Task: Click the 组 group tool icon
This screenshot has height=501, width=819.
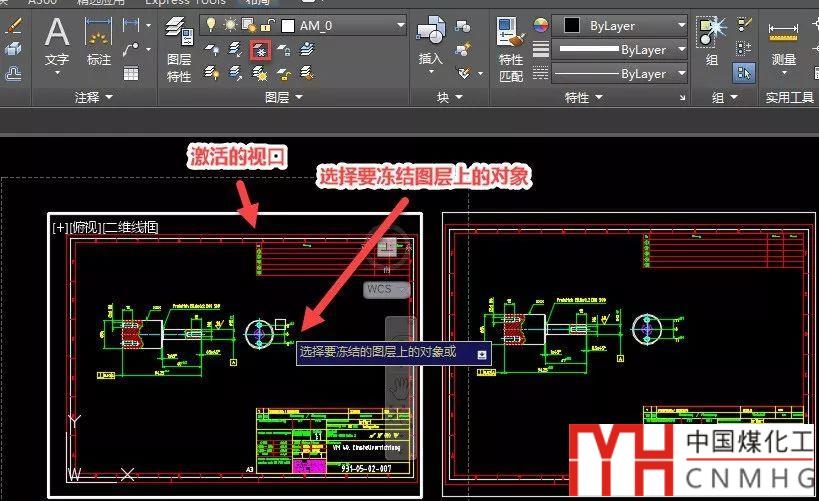Action: 711,40
